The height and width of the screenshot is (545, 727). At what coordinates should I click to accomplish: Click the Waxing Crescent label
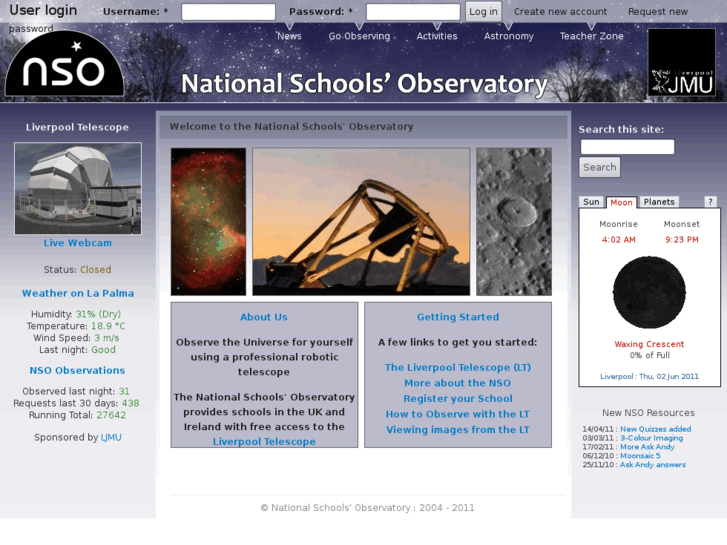pos(649,344)
